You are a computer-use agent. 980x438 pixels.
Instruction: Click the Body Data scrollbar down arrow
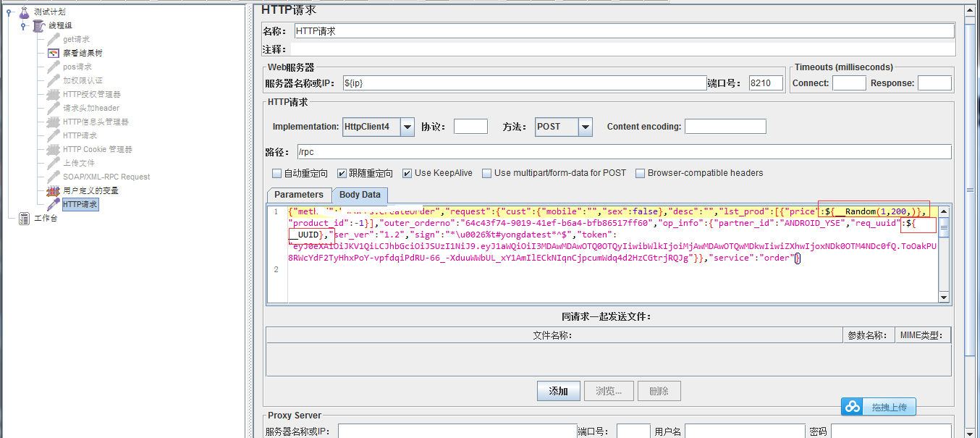(944, 297)
